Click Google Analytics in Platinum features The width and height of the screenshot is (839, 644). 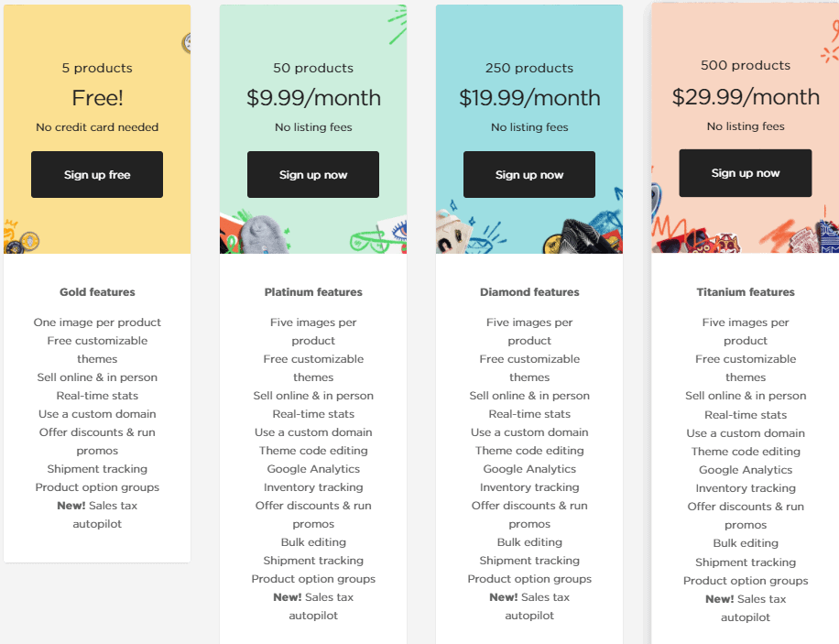pyautogui.click(x=313, y=469)
